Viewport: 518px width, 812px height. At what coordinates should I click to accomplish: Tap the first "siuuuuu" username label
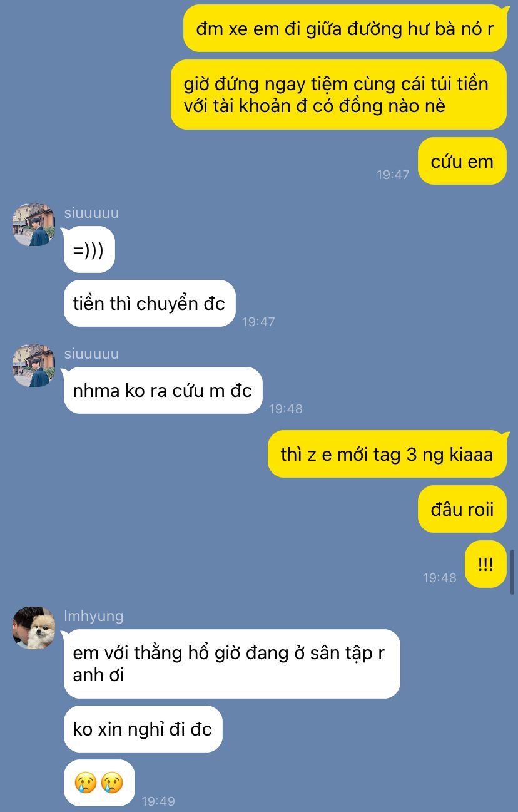(x=91, y=213)
